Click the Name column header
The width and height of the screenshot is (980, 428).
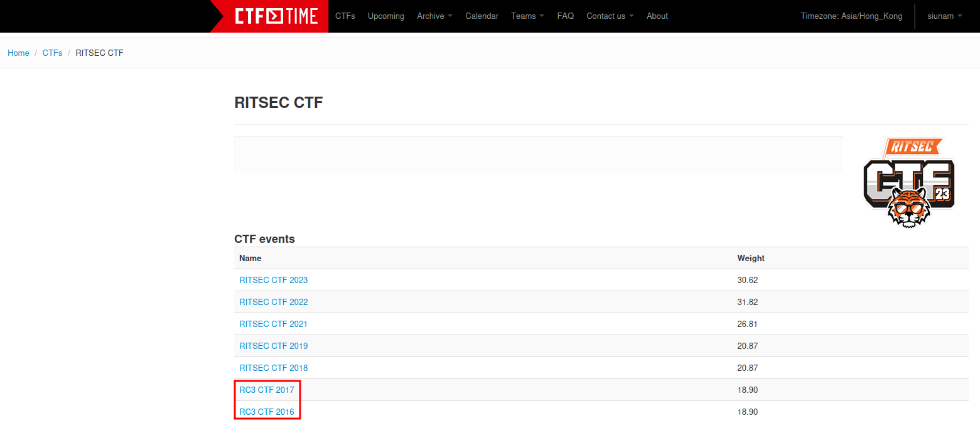click(x=250, y=258)
